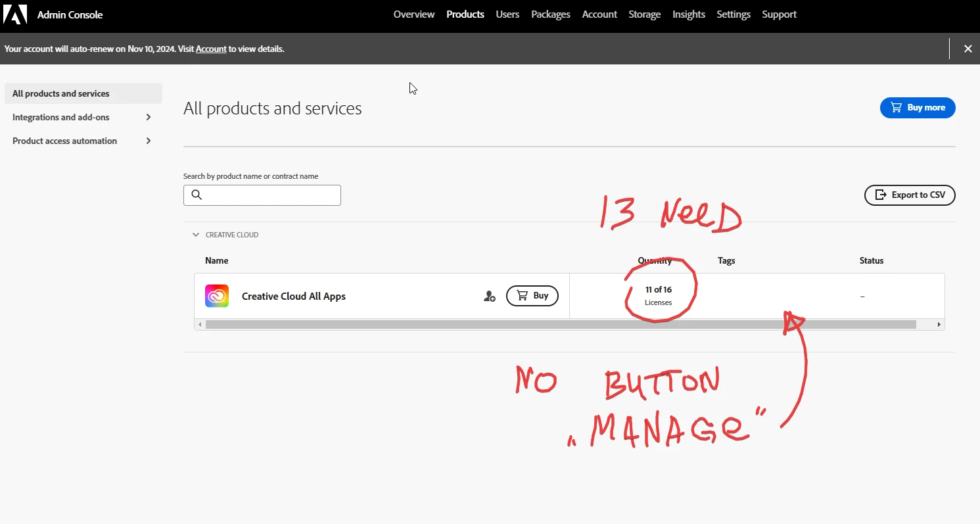The image size is (980, 524).
Task: Click the assign users icon beside Buy
Action: (490, 297)
